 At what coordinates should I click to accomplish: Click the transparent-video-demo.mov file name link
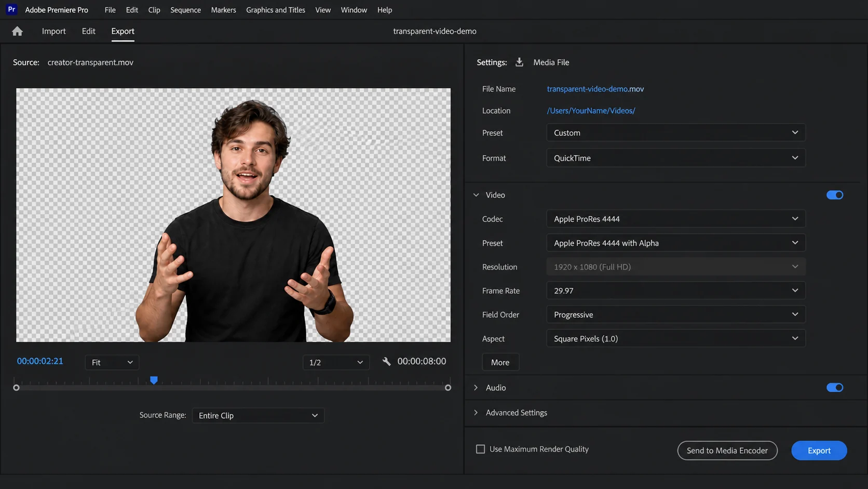tap(595, 89)
